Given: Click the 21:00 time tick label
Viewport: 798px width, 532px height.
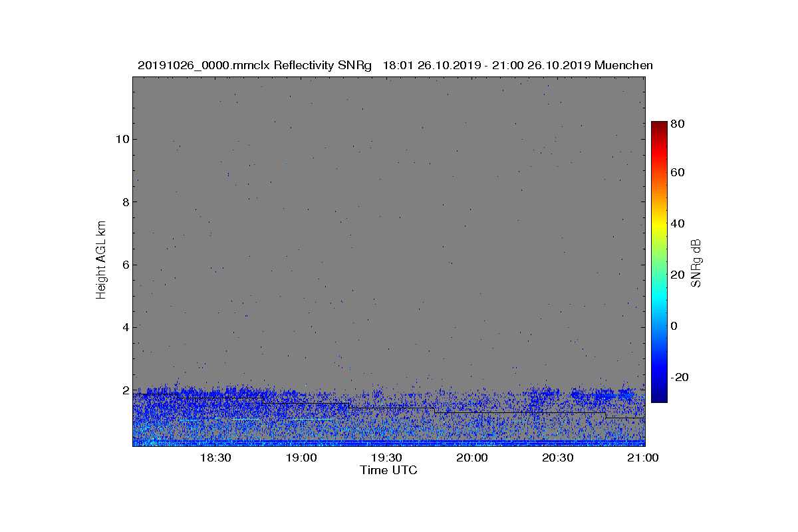Looking at the screenshot, I should point(643,458).
